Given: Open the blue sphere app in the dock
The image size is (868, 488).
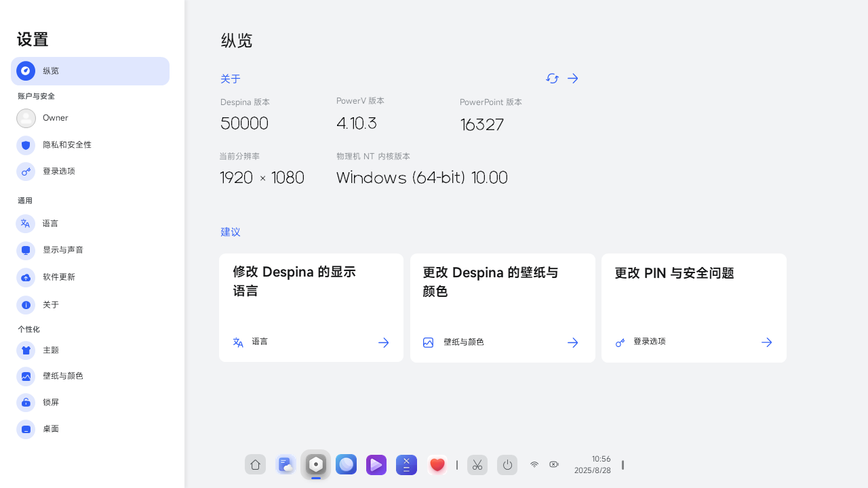Looking at the screenshot, I should [x=346, y=465].
